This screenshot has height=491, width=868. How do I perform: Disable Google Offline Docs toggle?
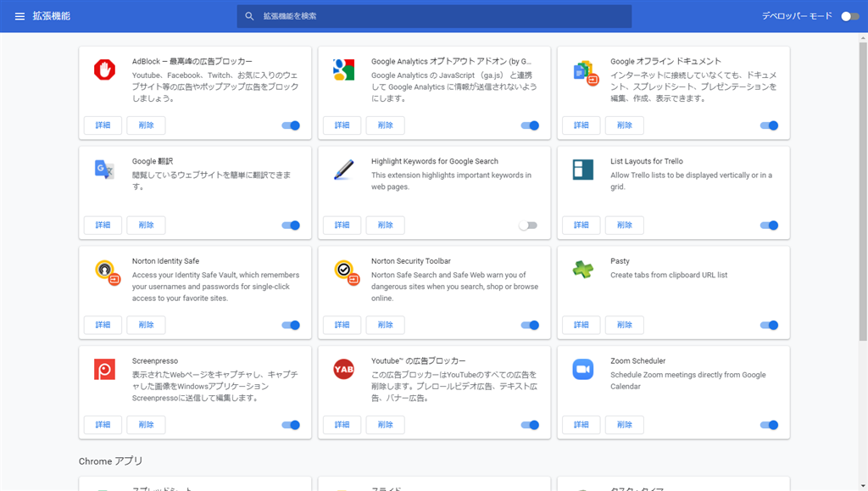click(769, 126)
